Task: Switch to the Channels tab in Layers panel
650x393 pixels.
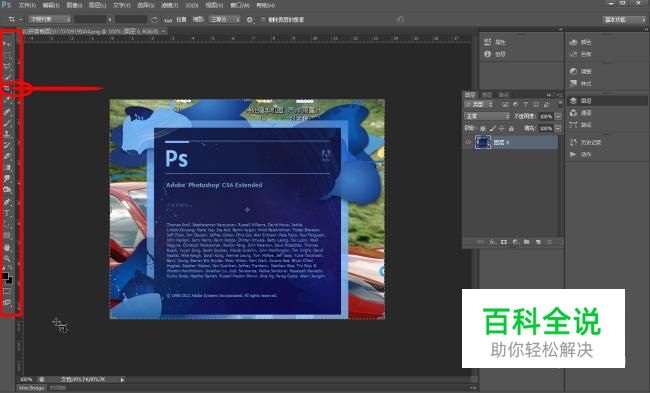Action: [486, 95]
